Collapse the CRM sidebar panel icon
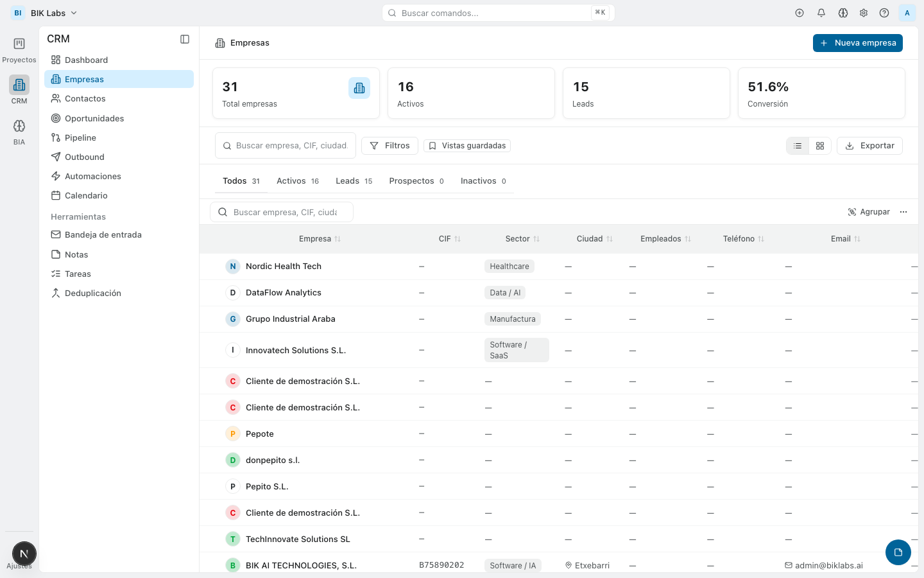This screenshot has width=924, height=578. click(x=185, y=39)
